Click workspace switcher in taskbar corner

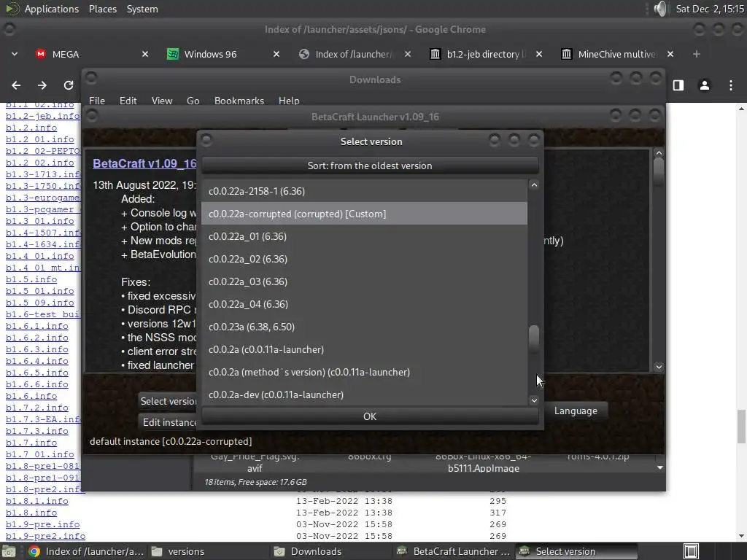tap(692, 551)
